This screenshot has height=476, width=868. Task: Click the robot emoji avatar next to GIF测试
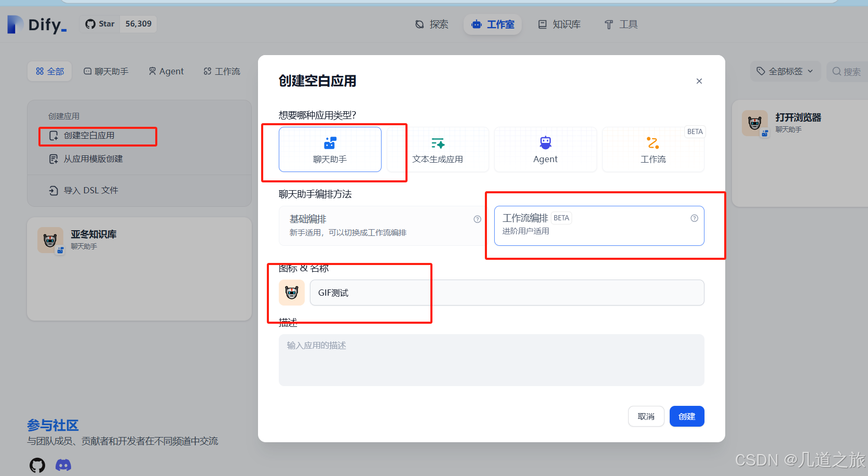(x=292, y=293)
